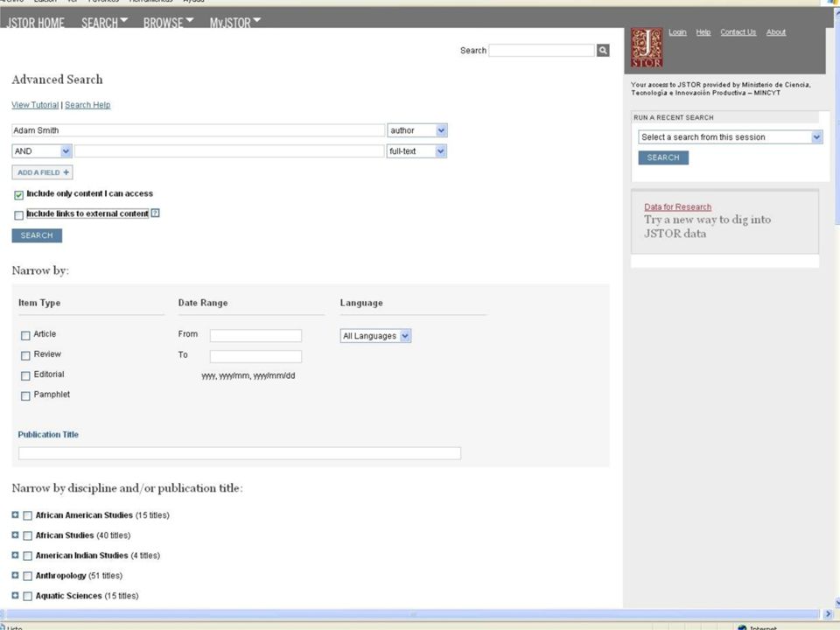Click the horizontal scrollbar right arrow
Viewport: 840px width, 630px height.
(x=829, y=614)
